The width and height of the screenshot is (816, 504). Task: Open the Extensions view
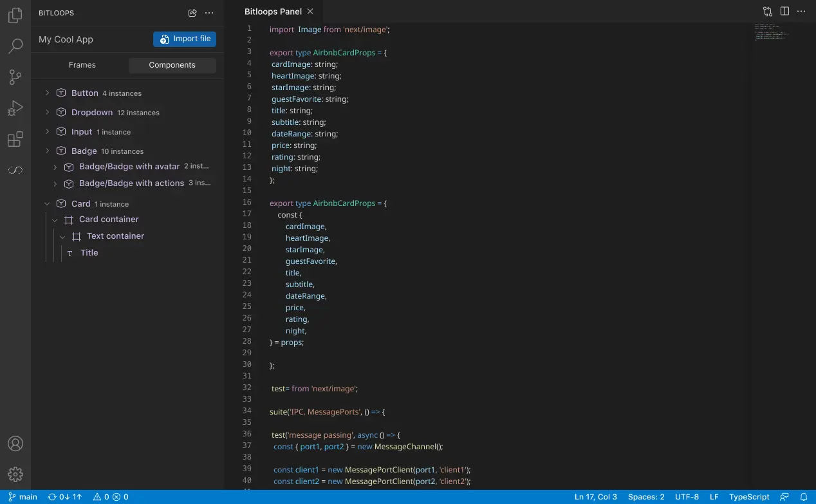click(15, 140)
